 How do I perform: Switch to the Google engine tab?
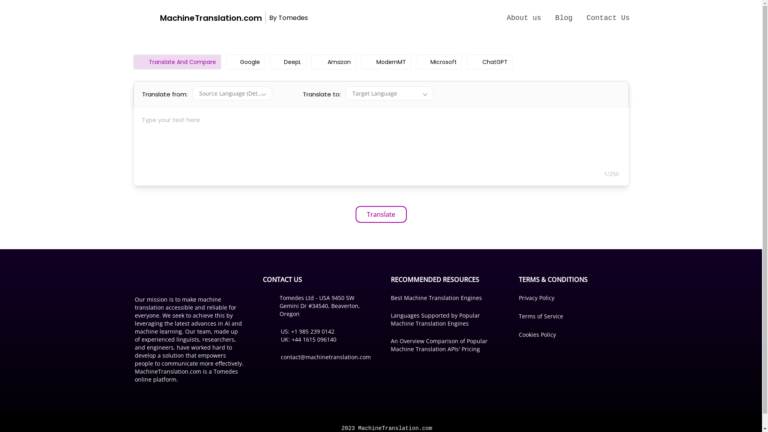tap(246, 62)
